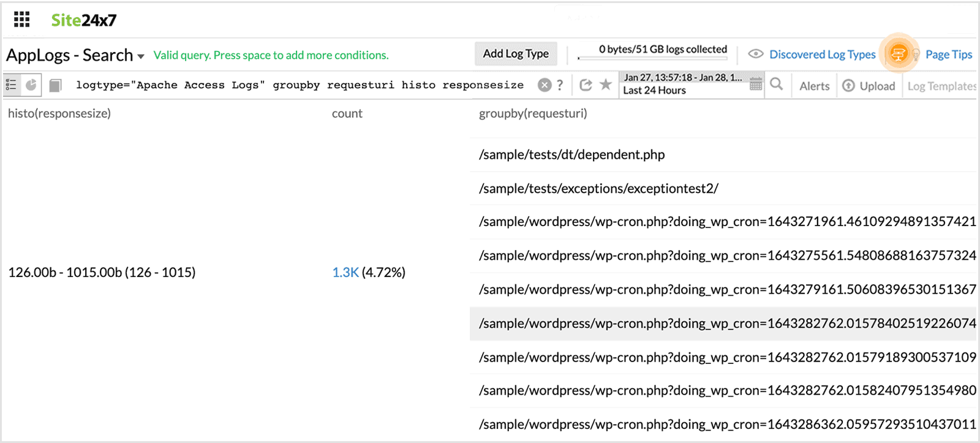Run search with magnifying glass icon
The width and height of the screenshot is (980, 443).
pos(777,85)
